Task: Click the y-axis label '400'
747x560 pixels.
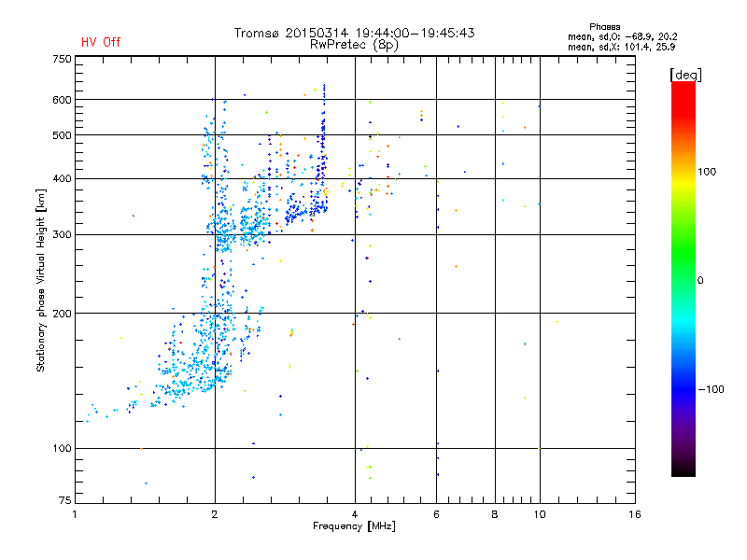Action: [x=62, y=179]
